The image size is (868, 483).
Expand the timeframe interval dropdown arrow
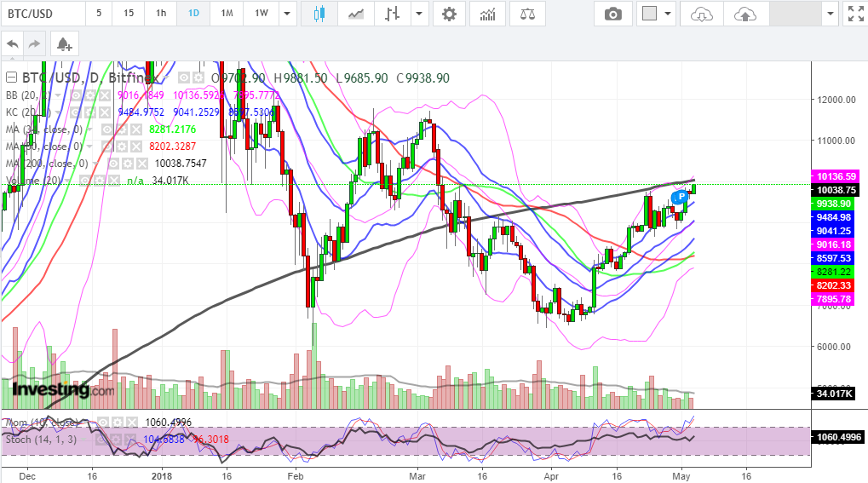[288, 14]
